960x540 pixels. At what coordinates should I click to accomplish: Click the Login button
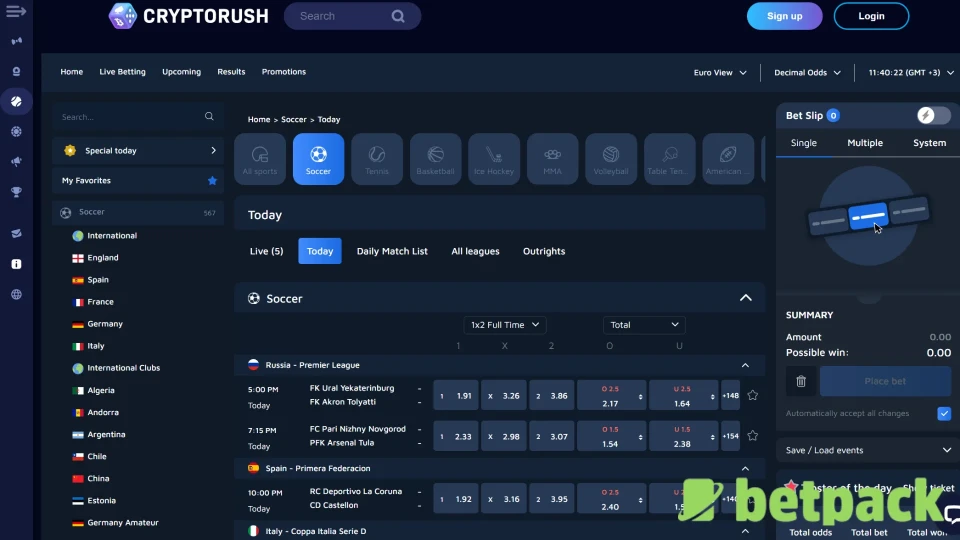[871, 16]
